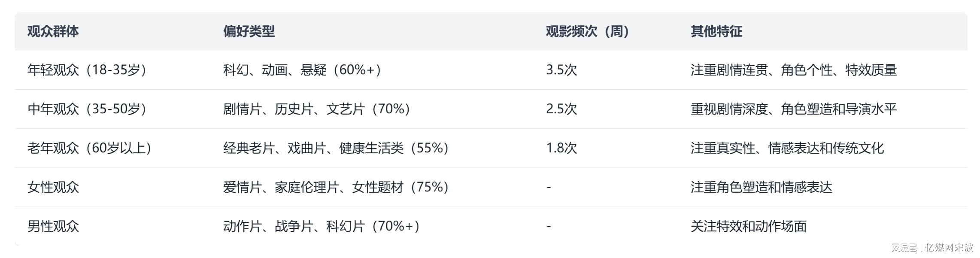Click the 科幻、动画、悬疑（60%+）cell

tap(302, 70)
